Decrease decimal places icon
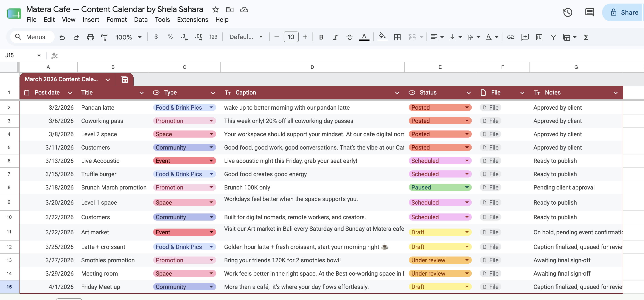This screenshot has width=644, height=300. [184, 37]
